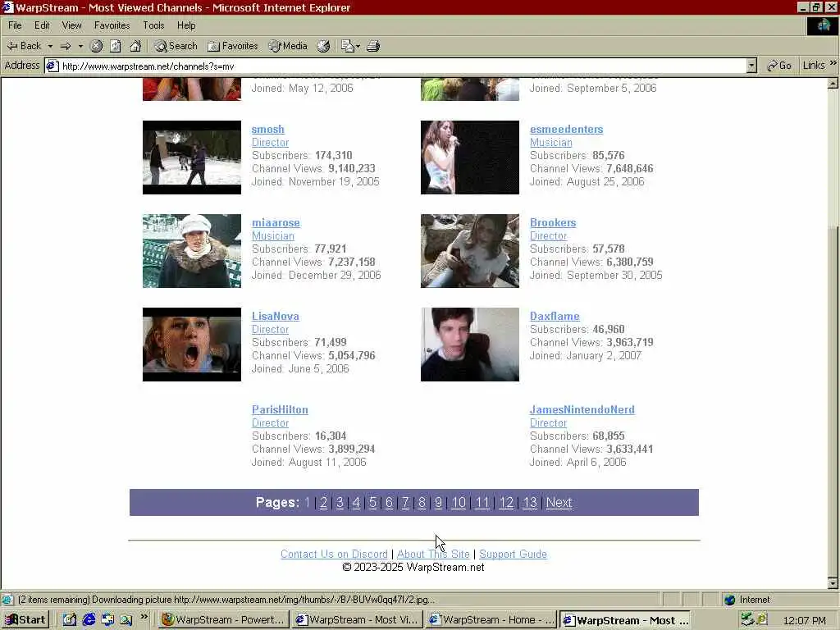Viewport: 840px width, 630px height.
Task: Go to Home page icon
Action: coord(135,46)
